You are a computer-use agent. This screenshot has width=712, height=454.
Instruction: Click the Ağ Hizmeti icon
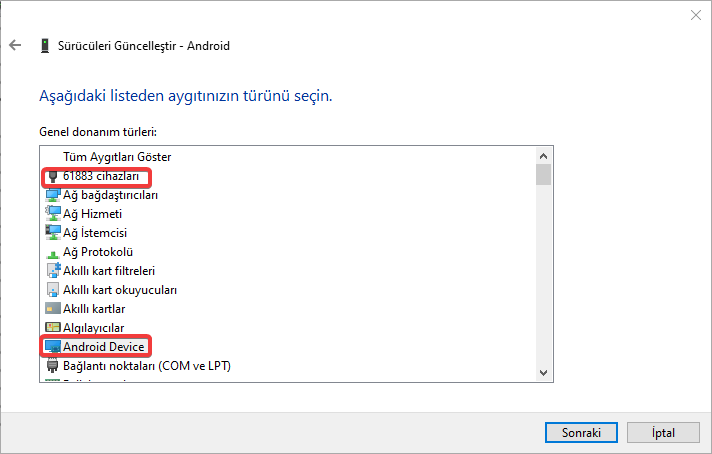pos(53,214)
